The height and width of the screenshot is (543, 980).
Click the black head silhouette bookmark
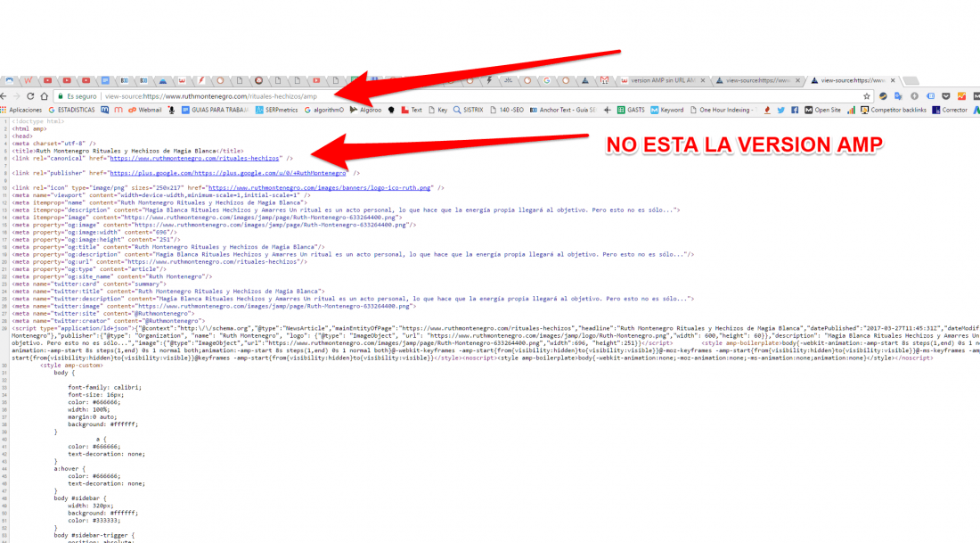(391, 110)
